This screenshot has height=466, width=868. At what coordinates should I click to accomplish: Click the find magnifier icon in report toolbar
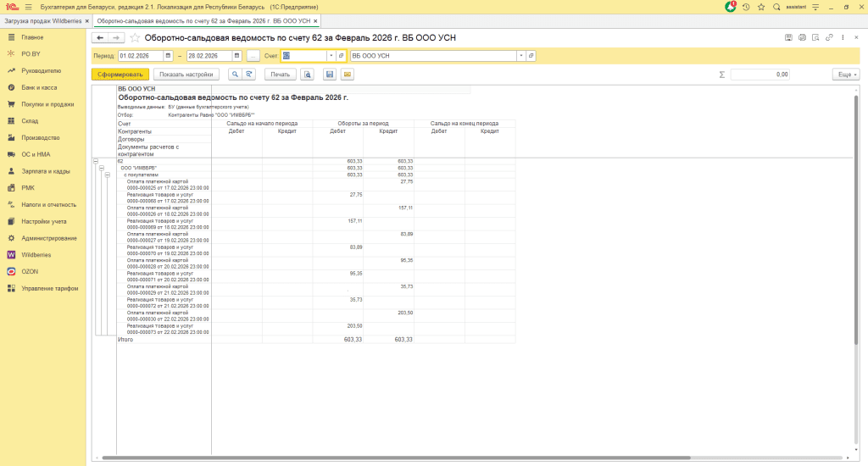point(235,75)
